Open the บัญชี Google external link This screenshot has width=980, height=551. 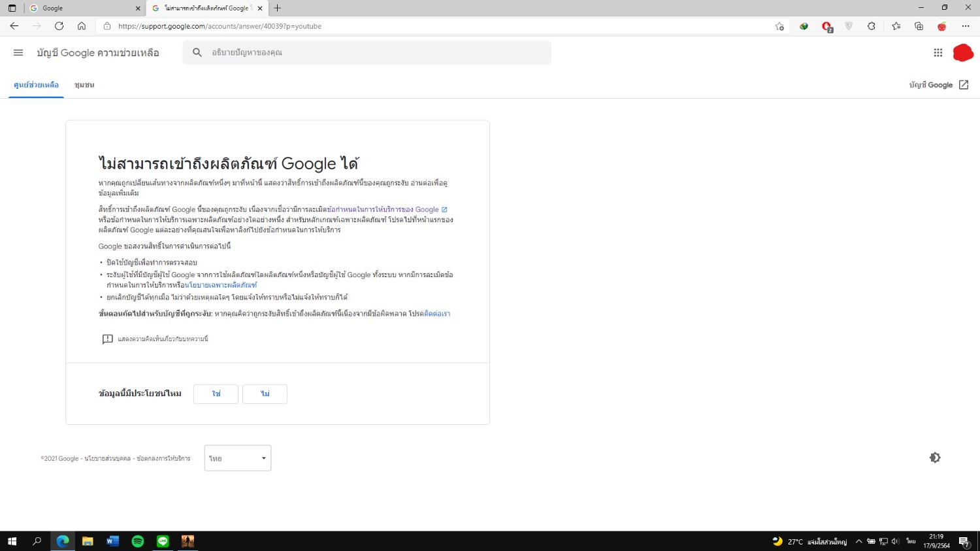click(939, 85)
